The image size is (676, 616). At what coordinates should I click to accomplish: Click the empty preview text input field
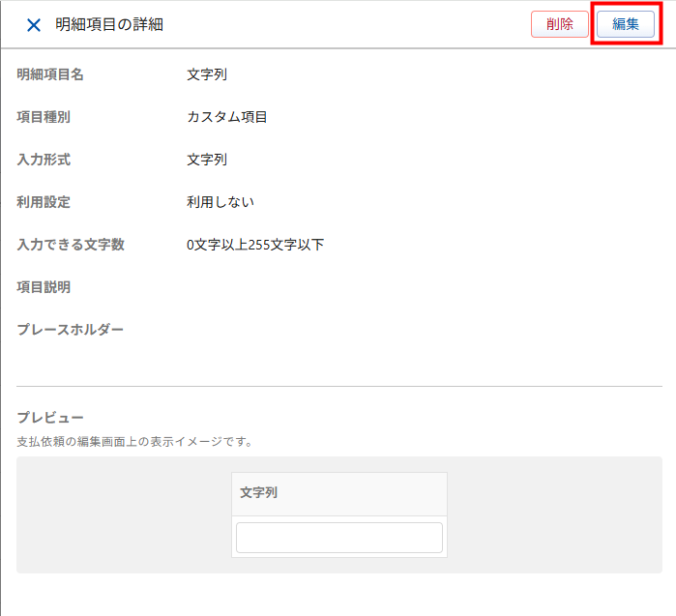point(338,538)
